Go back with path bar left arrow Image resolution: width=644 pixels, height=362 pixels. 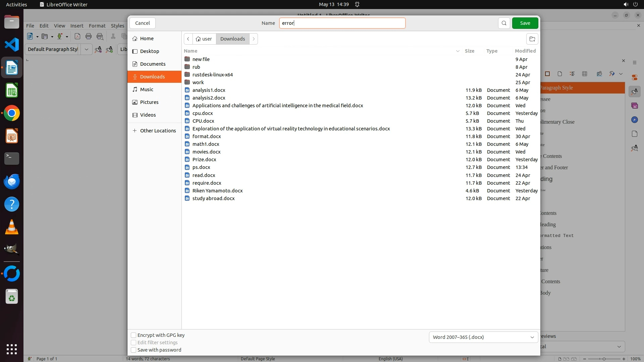click(x=188, y=39)
